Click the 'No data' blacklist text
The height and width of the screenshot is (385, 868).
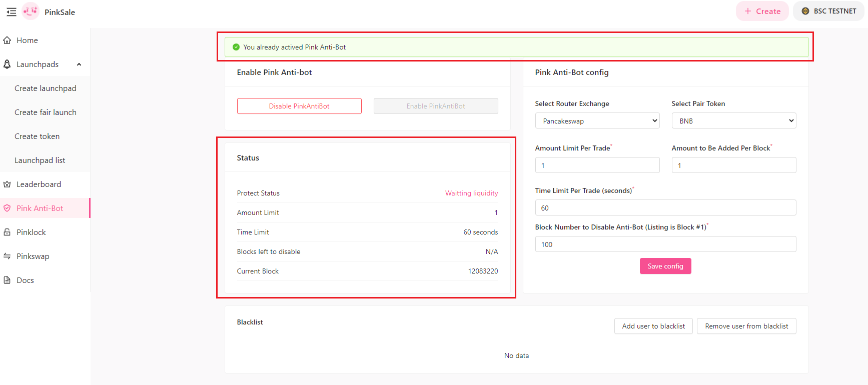click(516, 355)
